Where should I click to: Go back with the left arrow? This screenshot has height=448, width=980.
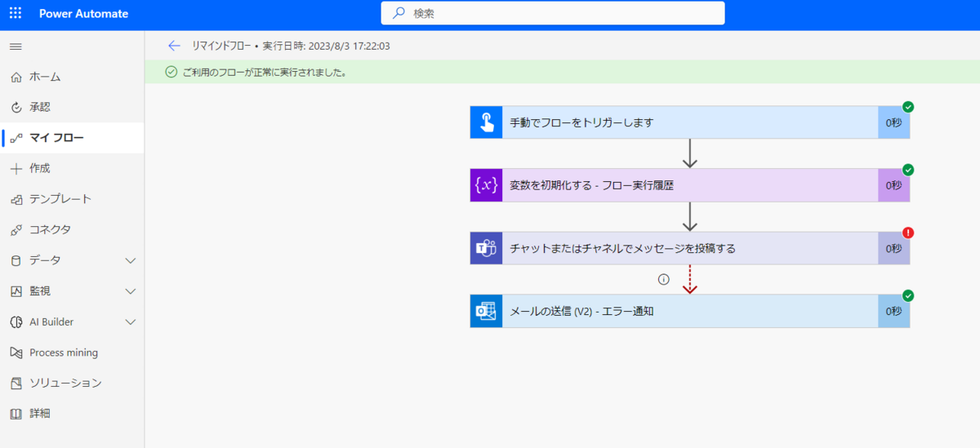point(173,46)
